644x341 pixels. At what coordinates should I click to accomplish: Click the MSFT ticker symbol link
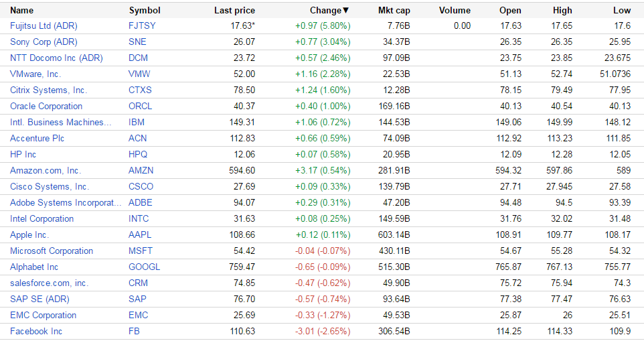141,251
